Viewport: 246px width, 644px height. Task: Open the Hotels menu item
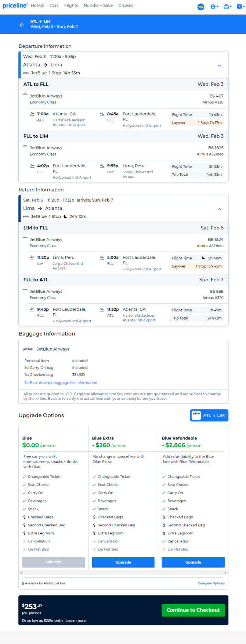(x=37, y=6)
